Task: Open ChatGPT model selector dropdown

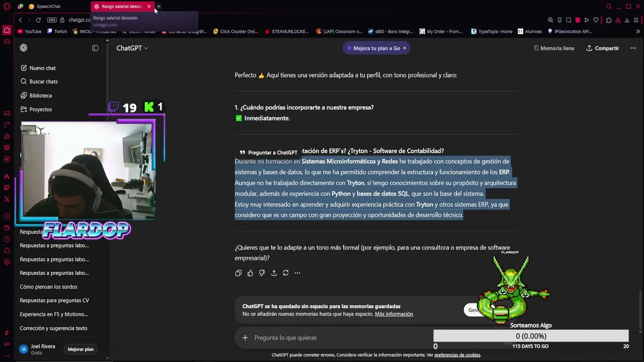Action: (x=132, y=48)
